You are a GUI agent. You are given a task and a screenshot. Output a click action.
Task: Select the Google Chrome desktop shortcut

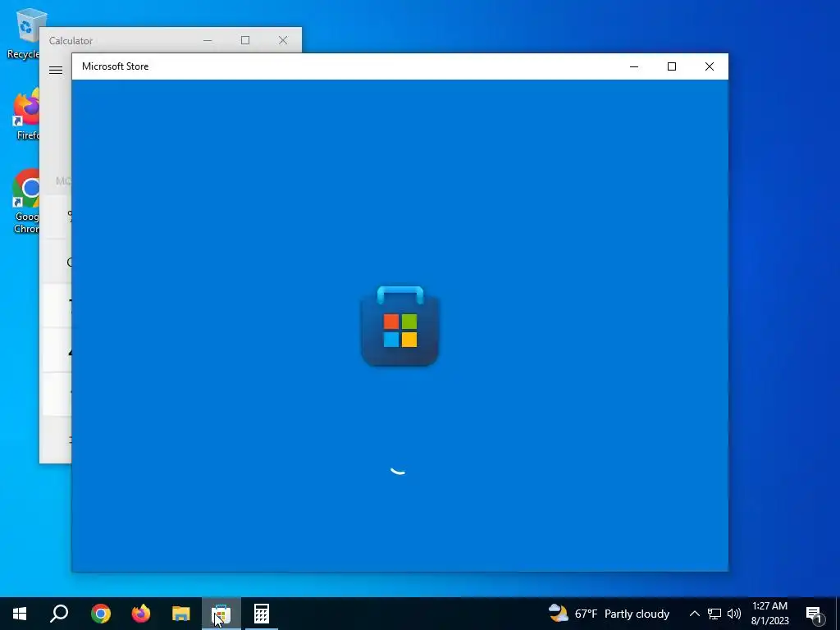(25, 201)
